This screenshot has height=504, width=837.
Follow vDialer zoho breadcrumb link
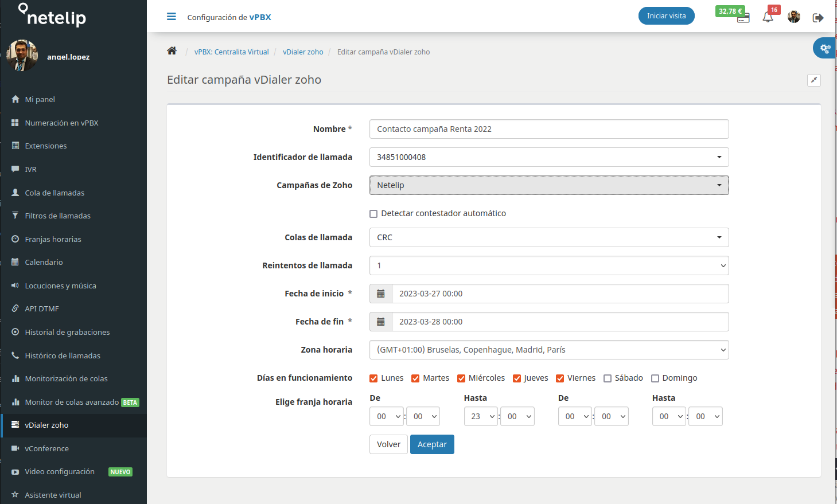pyautogui.click(x=303, y=52)
